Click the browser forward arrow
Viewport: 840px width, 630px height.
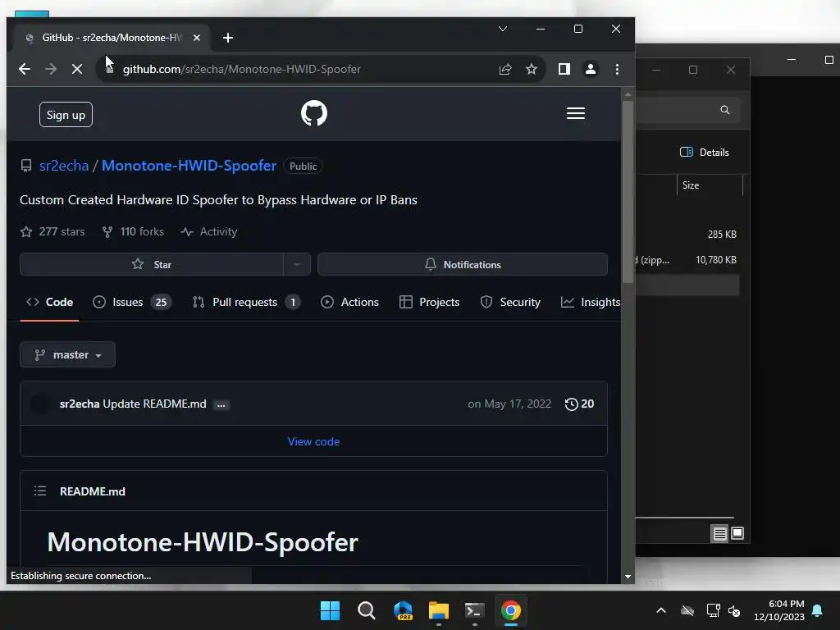(51, 69)
